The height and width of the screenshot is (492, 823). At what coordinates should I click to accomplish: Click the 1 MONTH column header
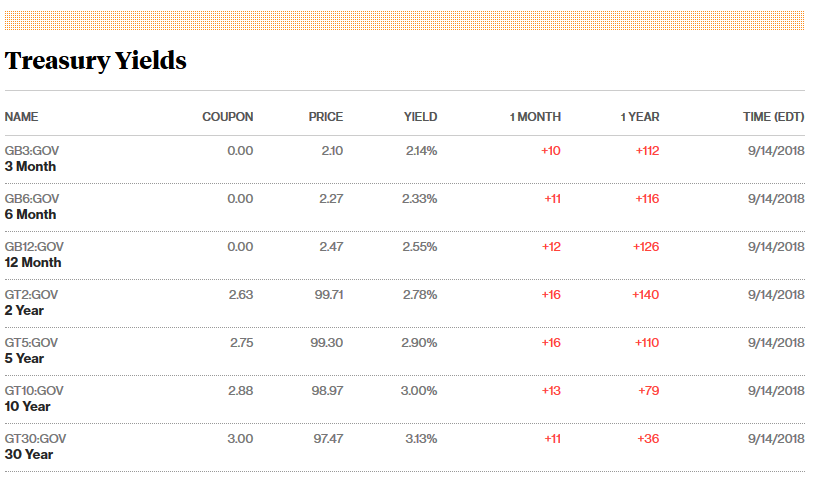535,117
